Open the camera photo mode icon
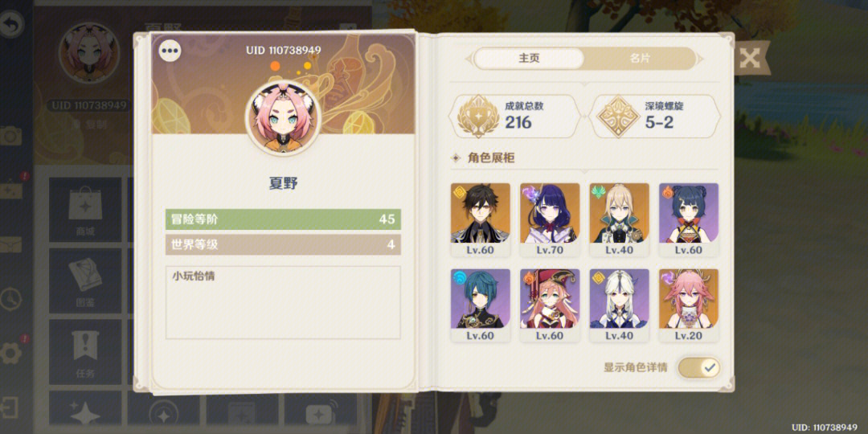This screenshot has height=434, width=868. tap(11, 135)
